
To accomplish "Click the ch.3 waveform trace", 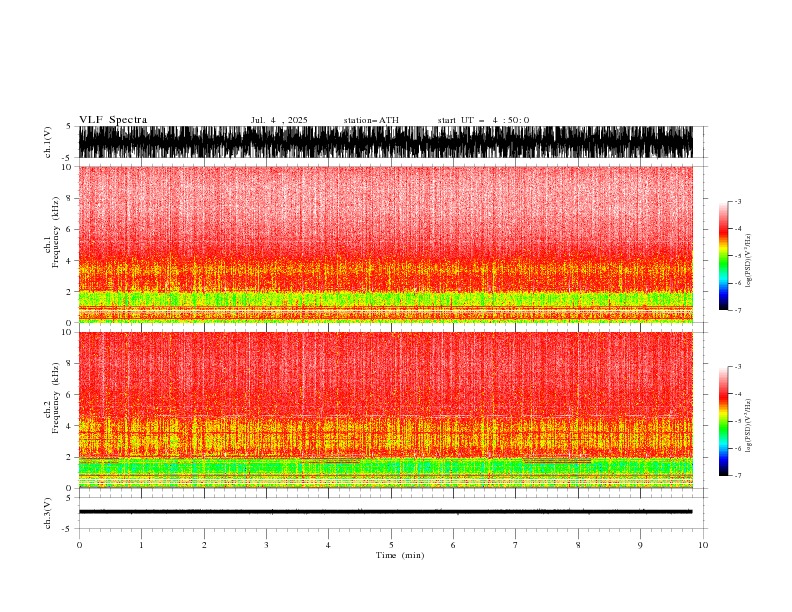I will click(x=386, y=512).
